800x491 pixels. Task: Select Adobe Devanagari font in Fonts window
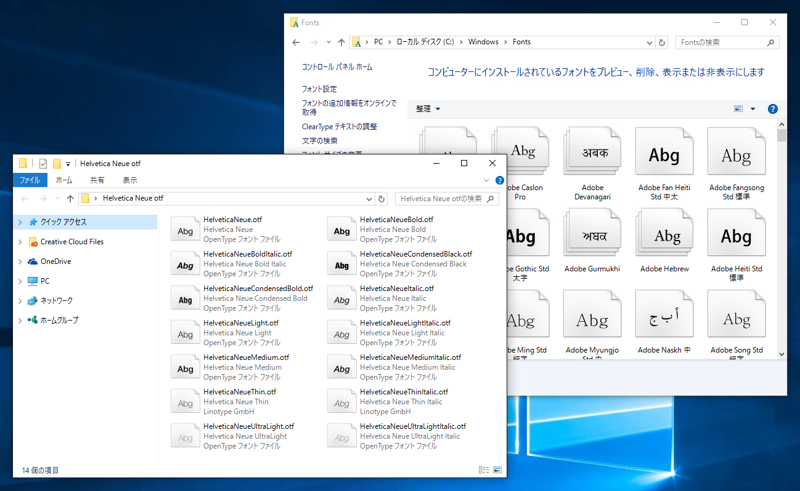point(592,152)
